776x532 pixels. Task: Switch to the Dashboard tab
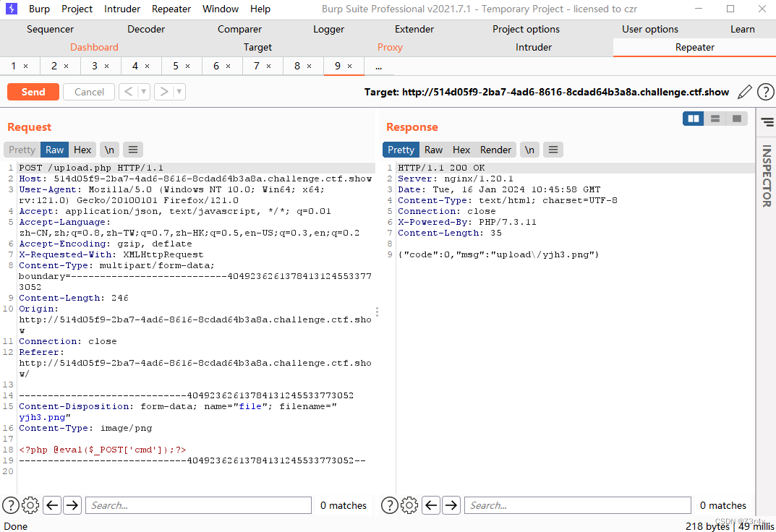[94, 47]
